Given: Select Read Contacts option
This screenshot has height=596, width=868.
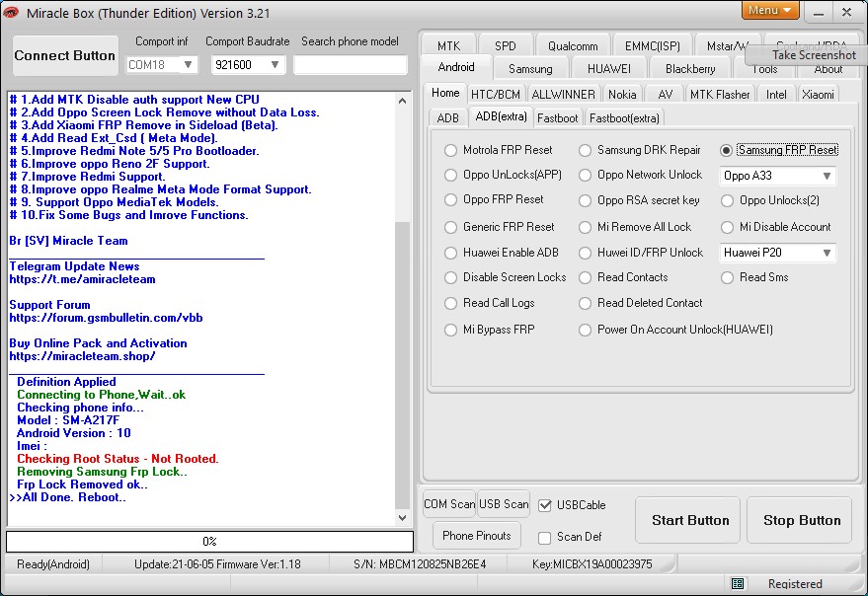Looking at the screenshot, I should pyautogui.click(x=623, y=277).
